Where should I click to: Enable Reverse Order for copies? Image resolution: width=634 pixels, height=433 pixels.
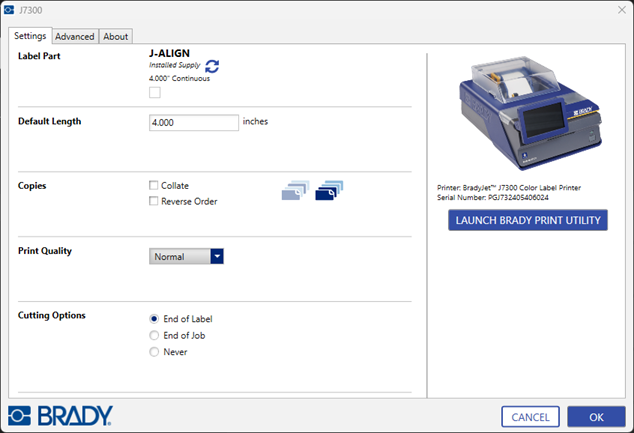coord(154,201)
